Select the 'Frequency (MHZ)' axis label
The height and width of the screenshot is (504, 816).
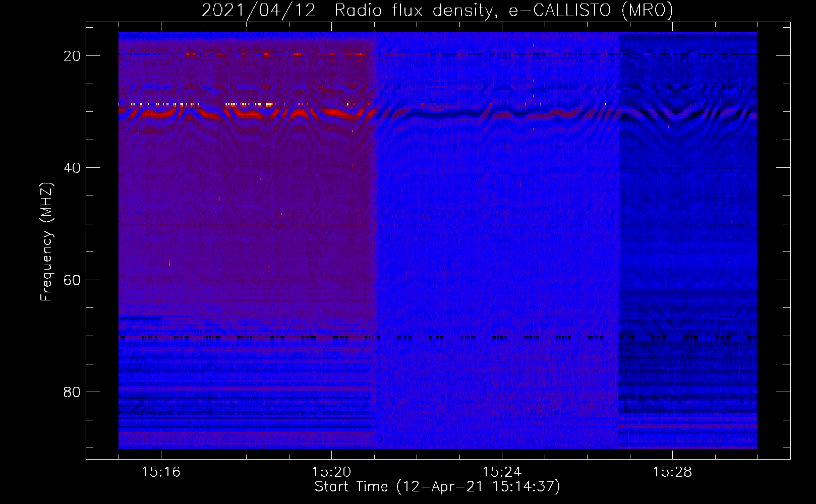46,242
